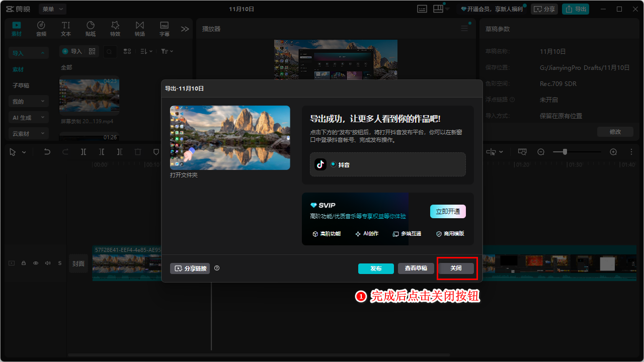The width and height of the screenshot is (644, 362).
Task: Click the split clip tool icon
Action: pos(84,152)
